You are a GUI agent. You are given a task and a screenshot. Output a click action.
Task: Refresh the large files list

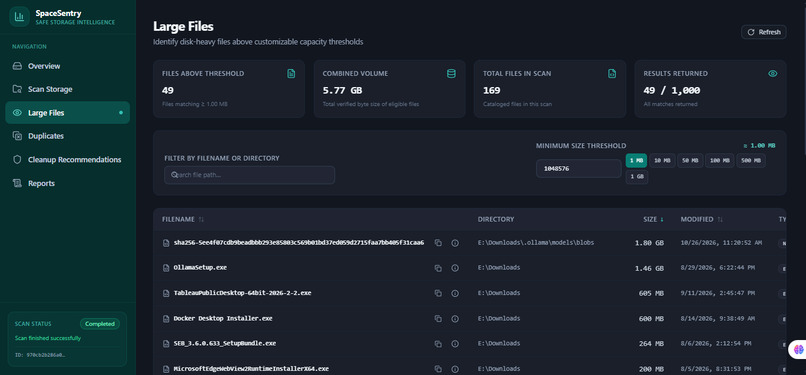point(763,32)
